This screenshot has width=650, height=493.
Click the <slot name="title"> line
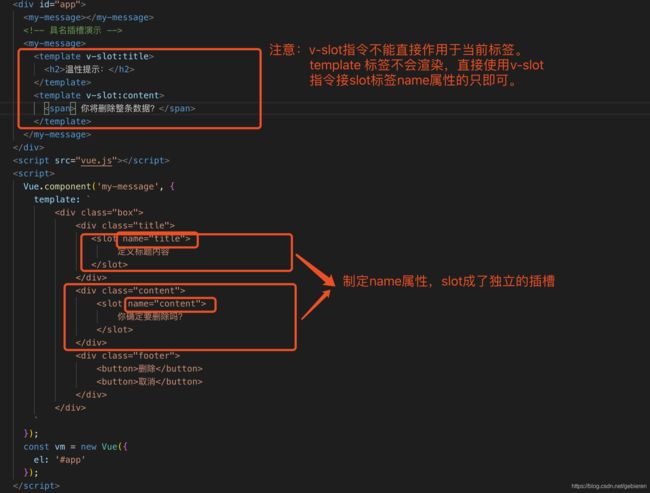coord(141,239)
